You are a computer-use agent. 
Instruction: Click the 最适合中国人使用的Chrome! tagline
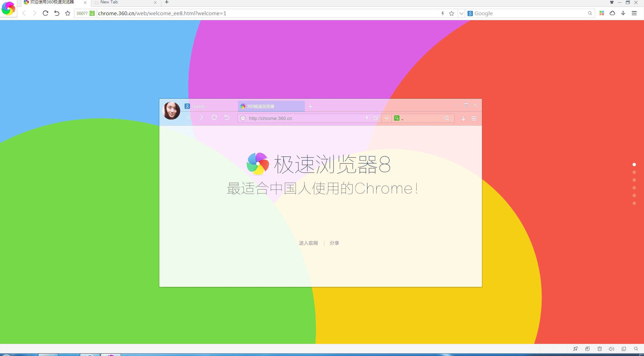pos(323,188)
